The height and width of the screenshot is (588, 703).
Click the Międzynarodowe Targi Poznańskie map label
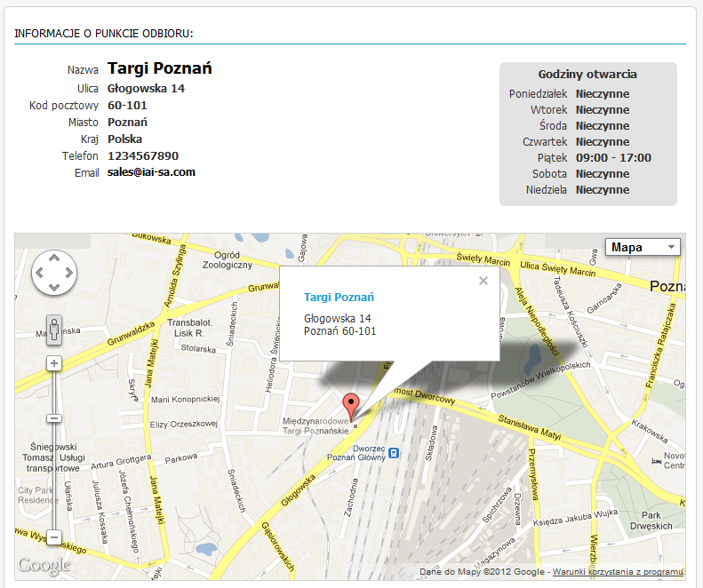point(316,425)
